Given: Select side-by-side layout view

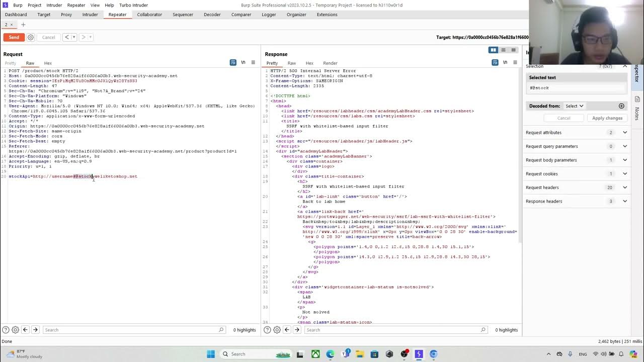Looking at the screenshot, I should pyautogui.click(x=494, y=50).
